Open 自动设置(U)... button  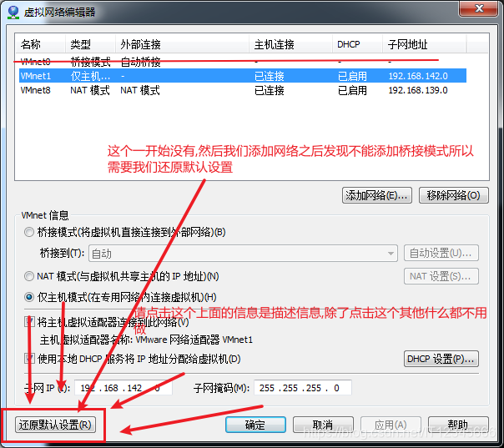tap(441, 254)
